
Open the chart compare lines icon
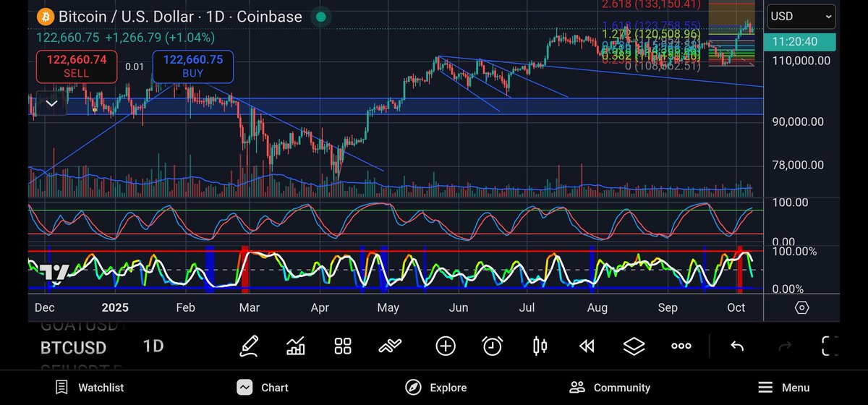tap(390, 346)
